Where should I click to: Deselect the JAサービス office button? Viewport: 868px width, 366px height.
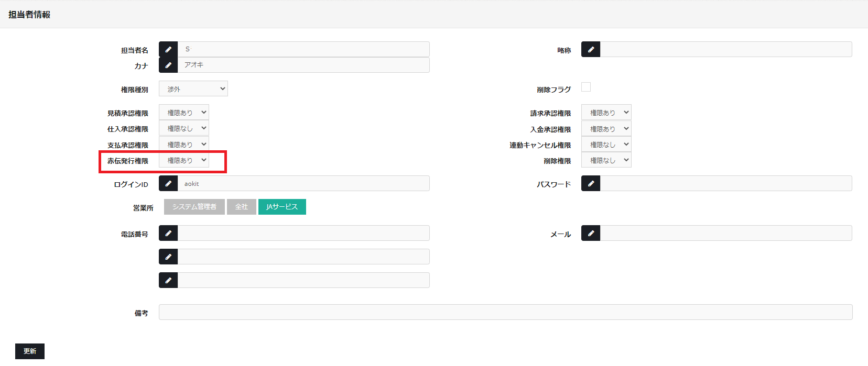coord(282,207)
